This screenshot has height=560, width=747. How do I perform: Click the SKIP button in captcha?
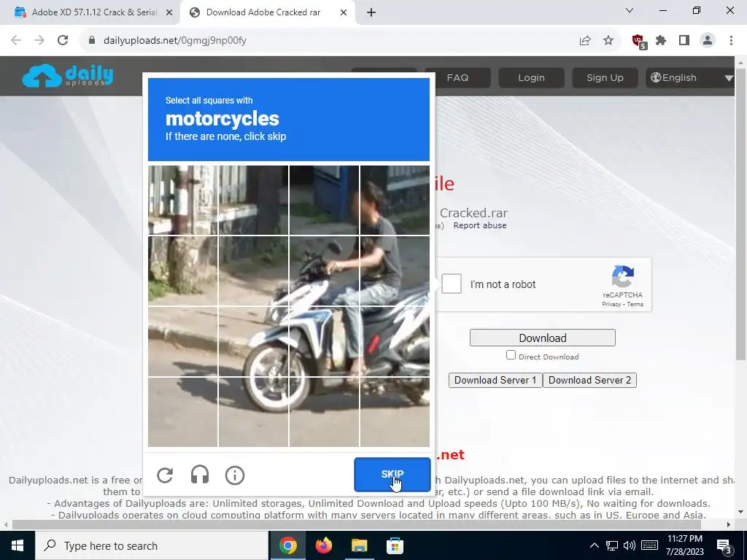click(392, 474)
